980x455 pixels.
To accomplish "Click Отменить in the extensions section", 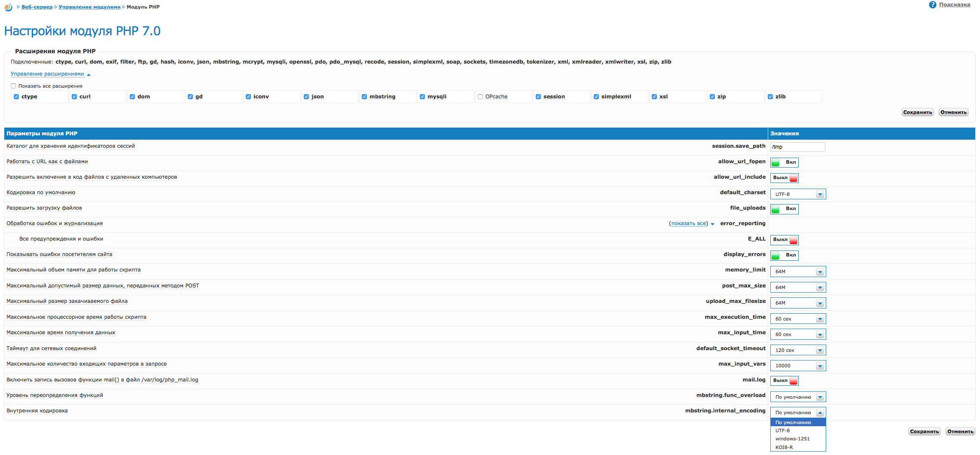I will pyautogui.click(x=953, y=112).
